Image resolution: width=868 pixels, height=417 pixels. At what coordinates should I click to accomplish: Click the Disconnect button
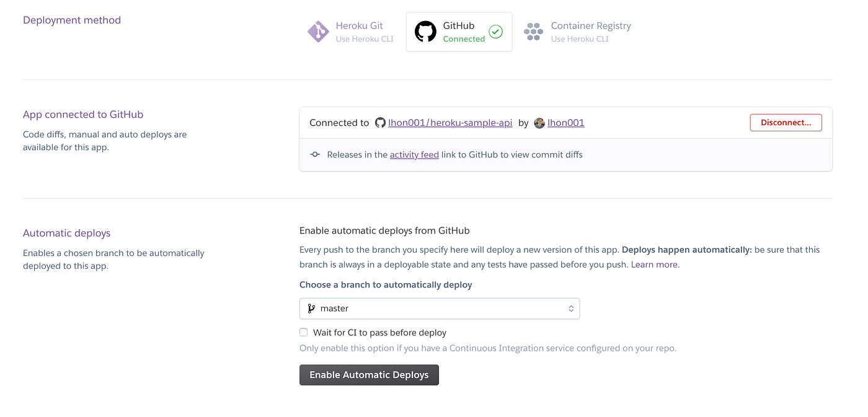pyautogui.click(x=786, y=122)
